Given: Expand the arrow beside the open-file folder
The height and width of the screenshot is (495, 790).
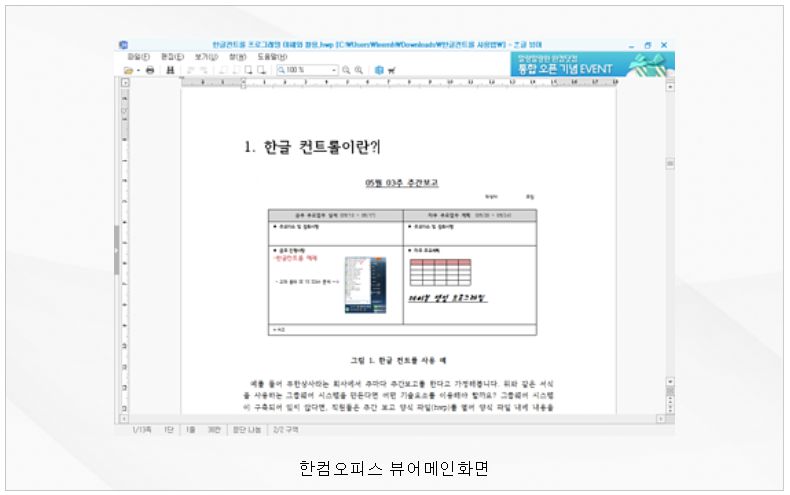Looking at the screenshot, I should pos(138,71).
